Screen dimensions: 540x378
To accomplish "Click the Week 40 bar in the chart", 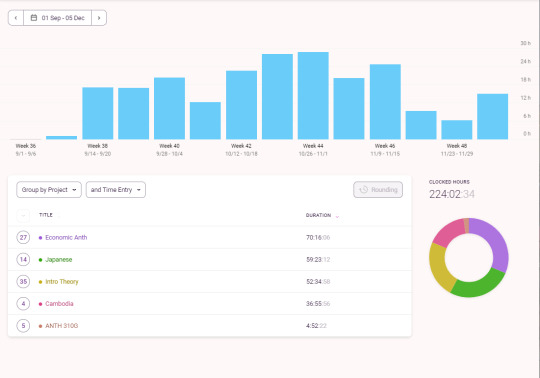I will (169, 108).
